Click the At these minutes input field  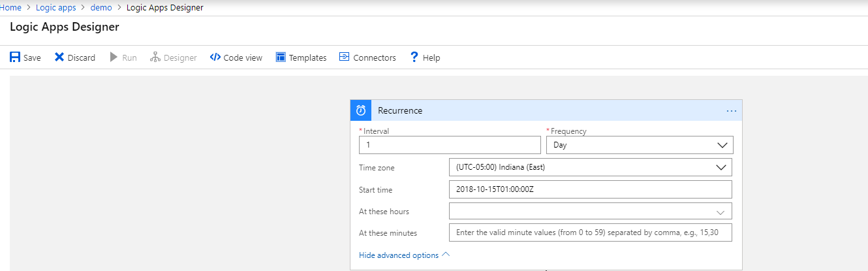(x=591, y=233)
